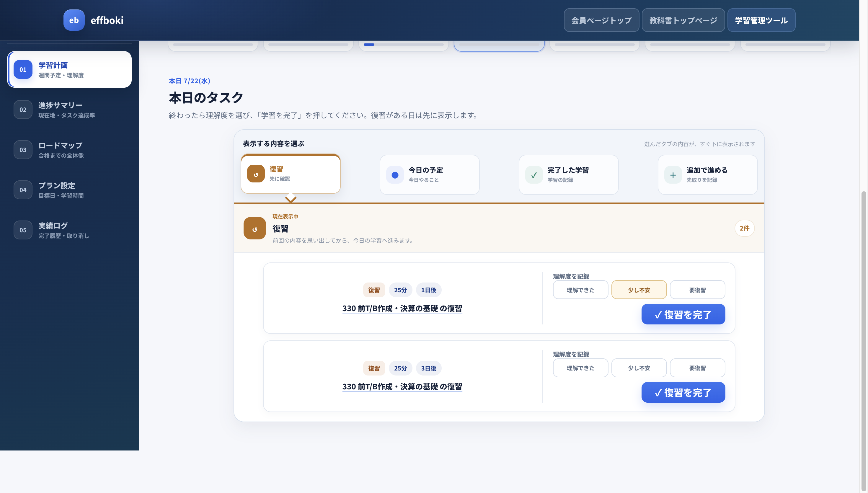Viewport: 868px width, 493px height.
Task: Click the 3日後 tag
Action: [x=429, y=368]
